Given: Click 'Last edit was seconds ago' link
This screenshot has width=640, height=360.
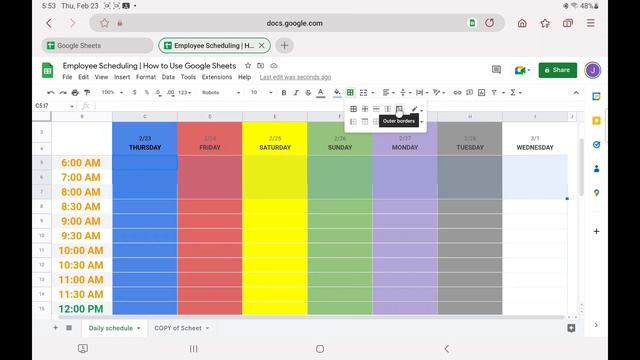Looking at the screenshot, I should [x=295, y=77].
